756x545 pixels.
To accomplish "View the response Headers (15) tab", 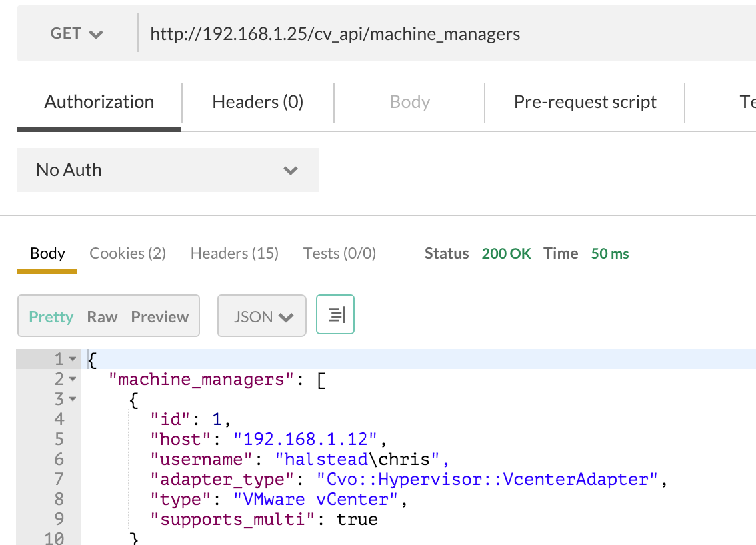I will pos(234,253).
